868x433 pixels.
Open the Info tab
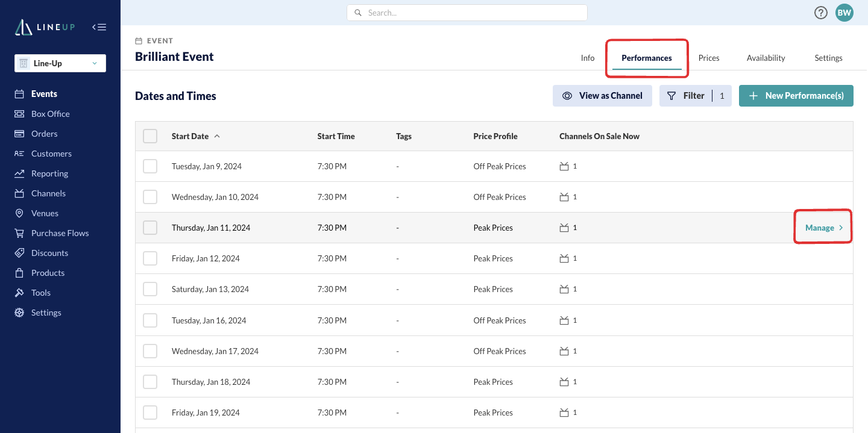click(x=588, y=58)
